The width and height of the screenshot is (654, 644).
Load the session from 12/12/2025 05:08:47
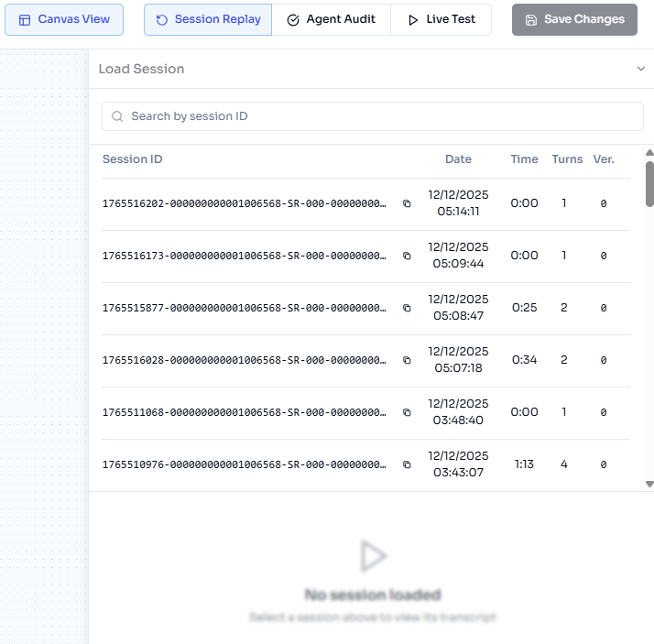tap(245, 309)
